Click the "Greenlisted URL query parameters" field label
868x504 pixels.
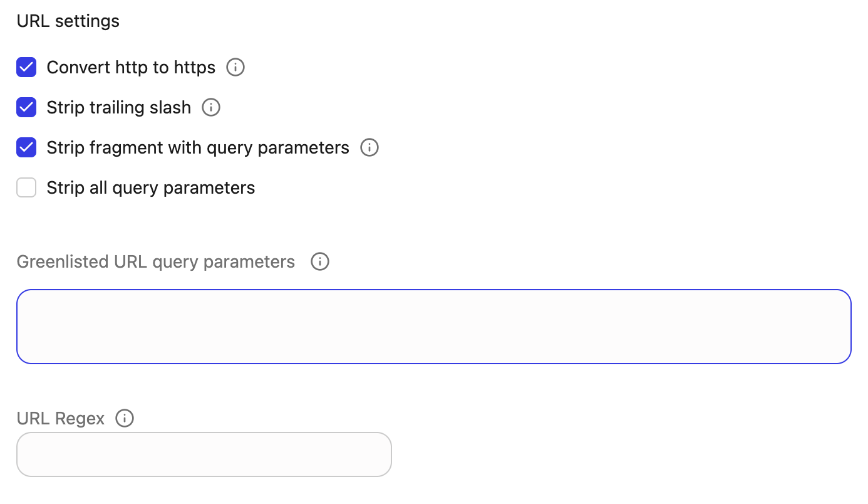coord(156,261)
